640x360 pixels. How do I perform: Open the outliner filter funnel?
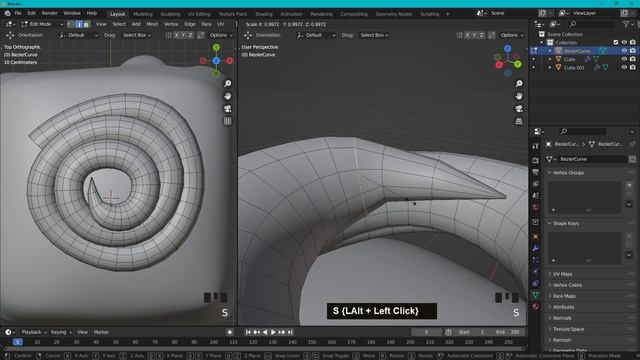pos(626,24)
